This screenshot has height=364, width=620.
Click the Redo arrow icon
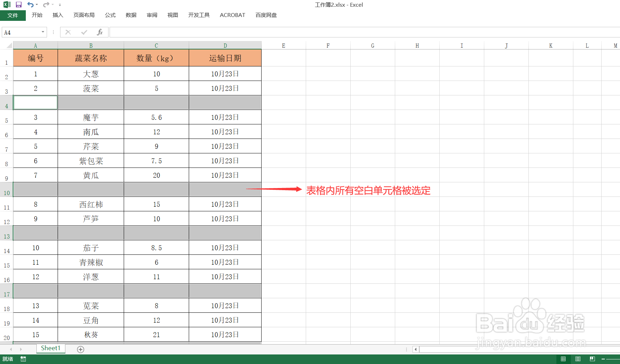46,5
